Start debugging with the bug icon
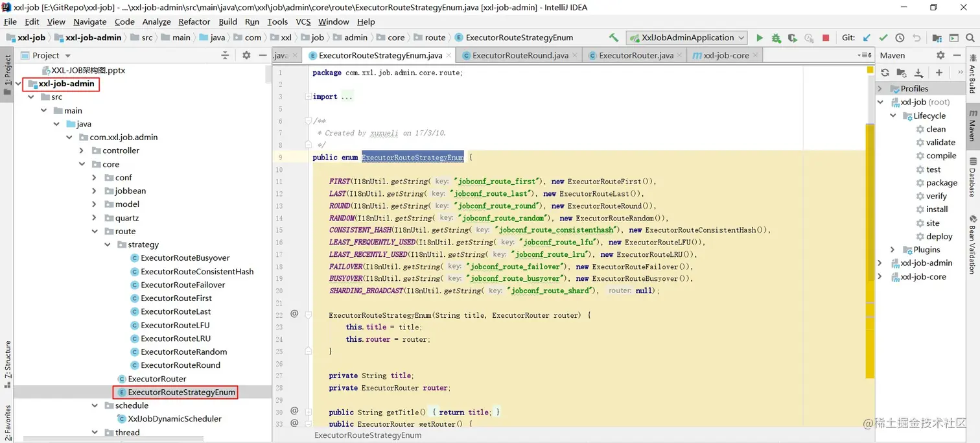Image resolution: width=980 pixels, height=443 pixels. (776, 38)
